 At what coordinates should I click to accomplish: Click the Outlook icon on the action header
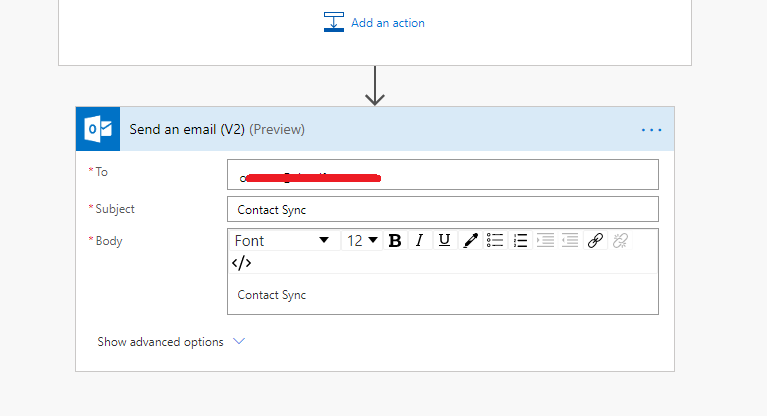click(x=98, y=129)
